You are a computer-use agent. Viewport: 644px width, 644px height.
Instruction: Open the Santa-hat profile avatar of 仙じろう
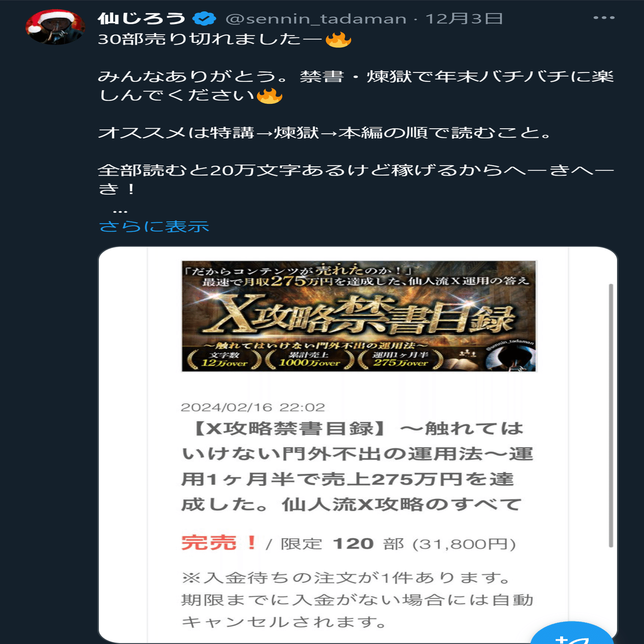[x=55, y=27]
